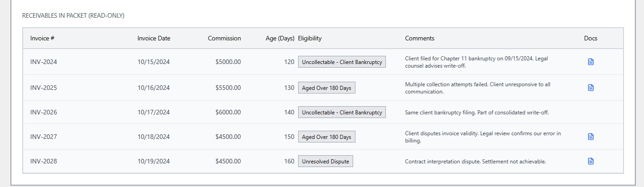This screenshot has height=187, width=644.
Task: Select invoice number INV-2024
Action: pyautogui.click(x=44, y=62)
